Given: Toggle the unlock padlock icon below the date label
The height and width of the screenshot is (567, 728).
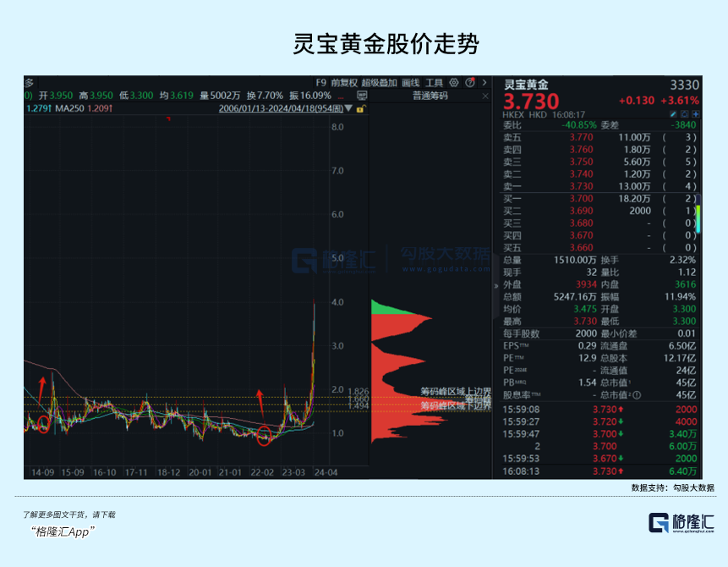Looking at the screenshot, I should point(361,109).
